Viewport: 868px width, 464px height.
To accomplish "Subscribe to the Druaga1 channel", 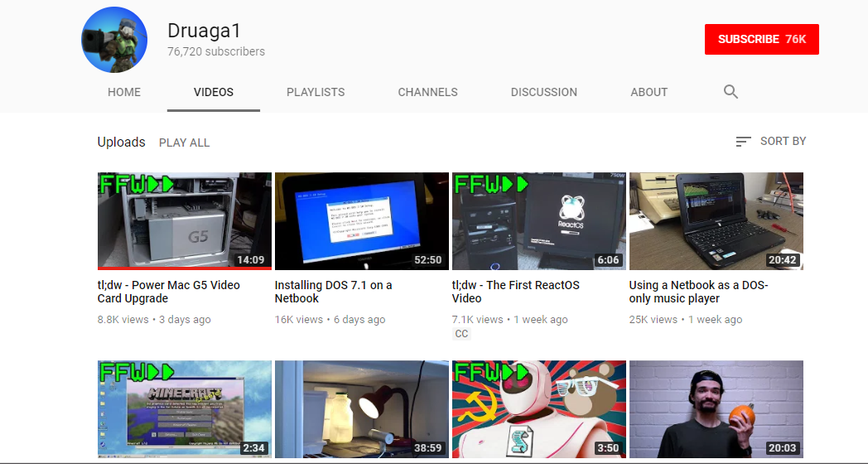I will 762,39.
